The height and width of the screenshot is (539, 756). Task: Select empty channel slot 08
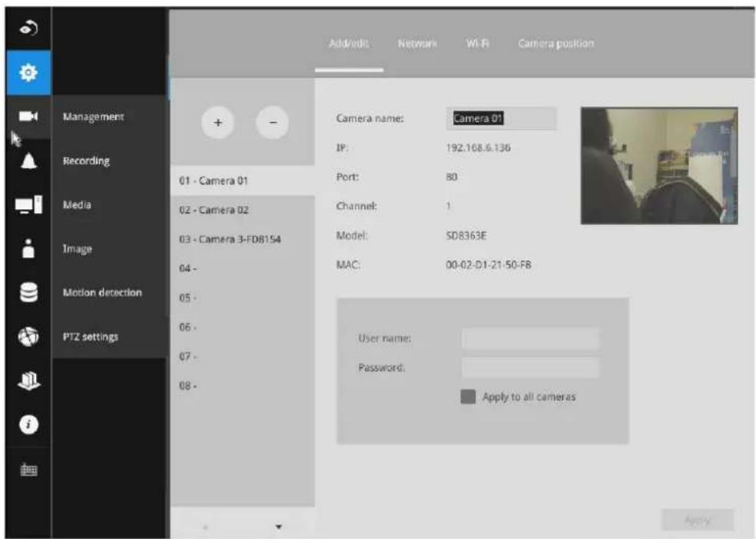243,386
